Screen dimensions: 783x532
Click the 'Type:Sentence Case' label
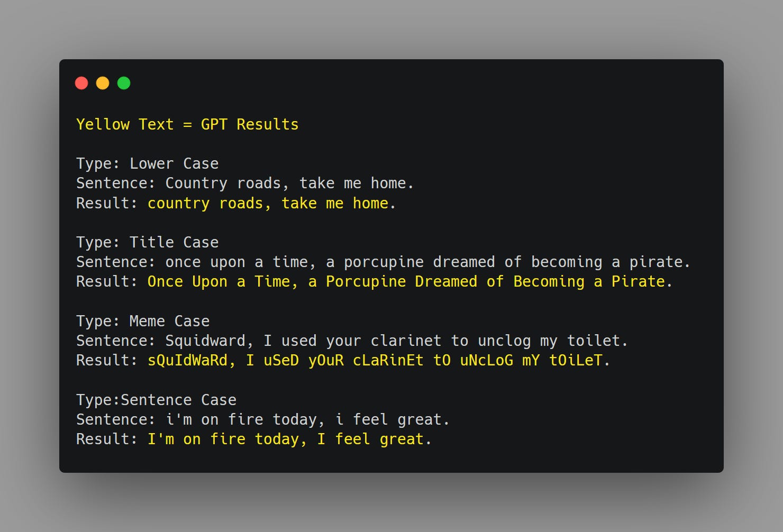pos(156,399)
